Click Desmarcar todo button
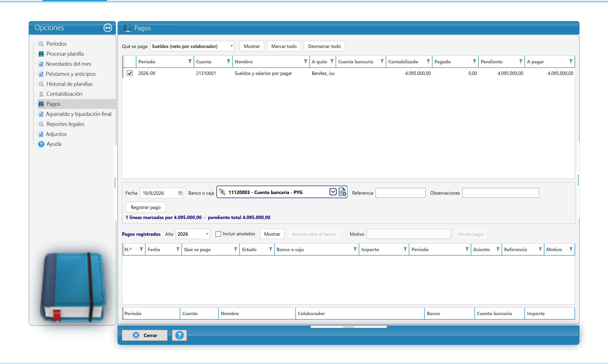The image size is (608, 364). (324, 46)
